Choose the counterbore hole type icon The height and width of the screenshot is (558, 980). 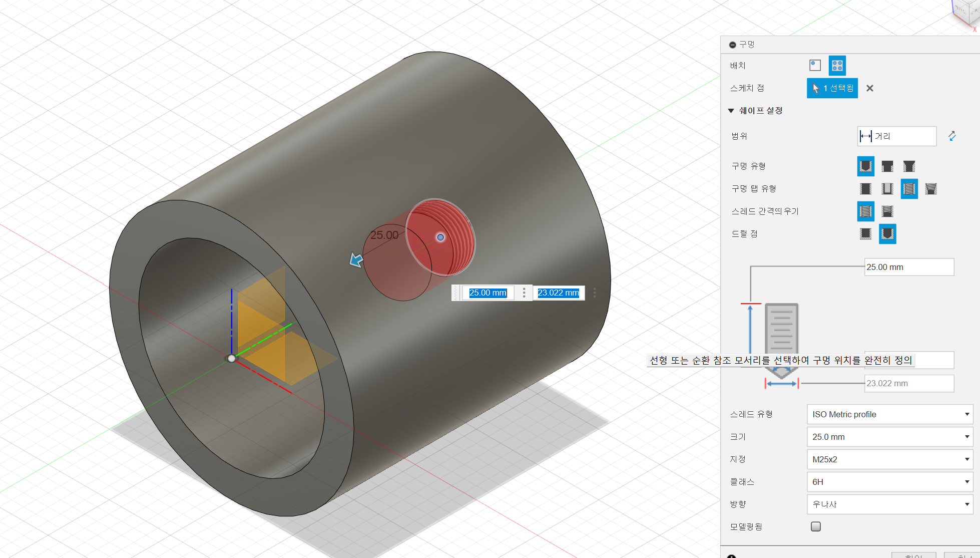pyautogui.click(x=887, y=166)
